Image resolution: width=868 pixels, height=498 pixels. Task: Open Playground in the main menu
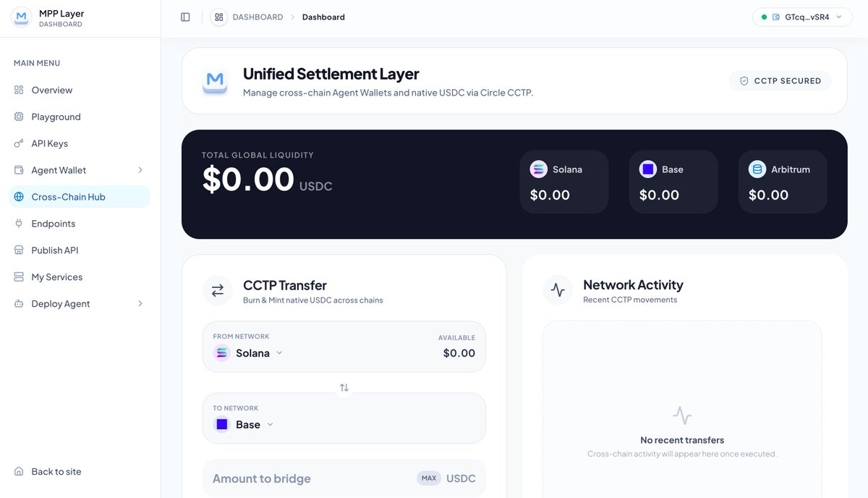[80, 117]
